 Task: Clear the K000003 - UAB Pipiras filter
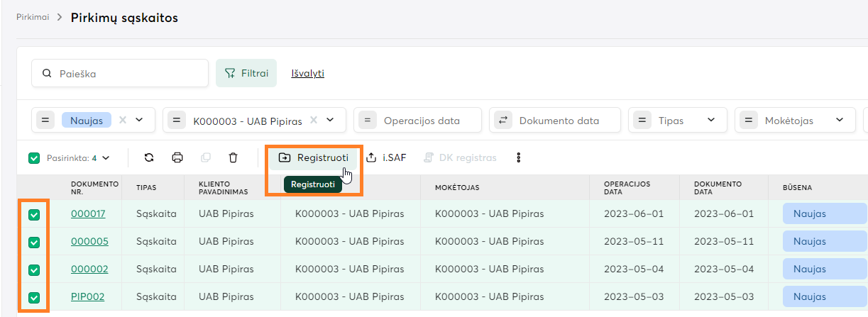click(x=314, y=121)
